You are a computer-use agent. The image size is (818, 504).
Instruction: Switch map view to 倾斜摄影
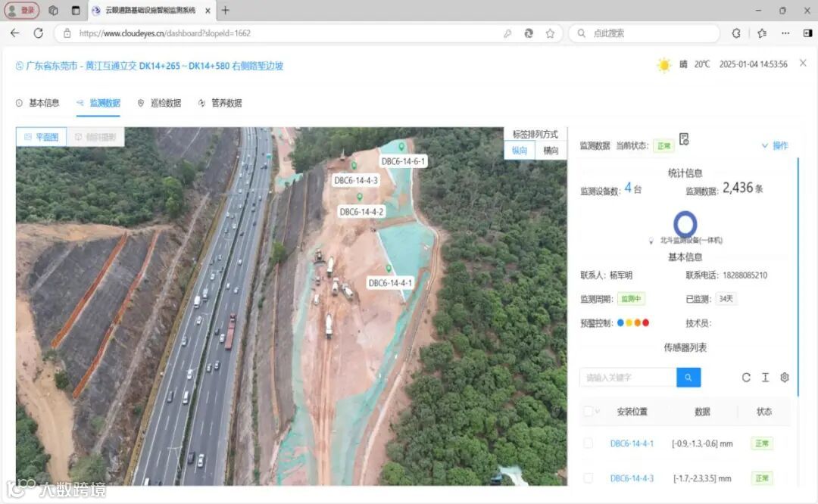tap(95, 137)
